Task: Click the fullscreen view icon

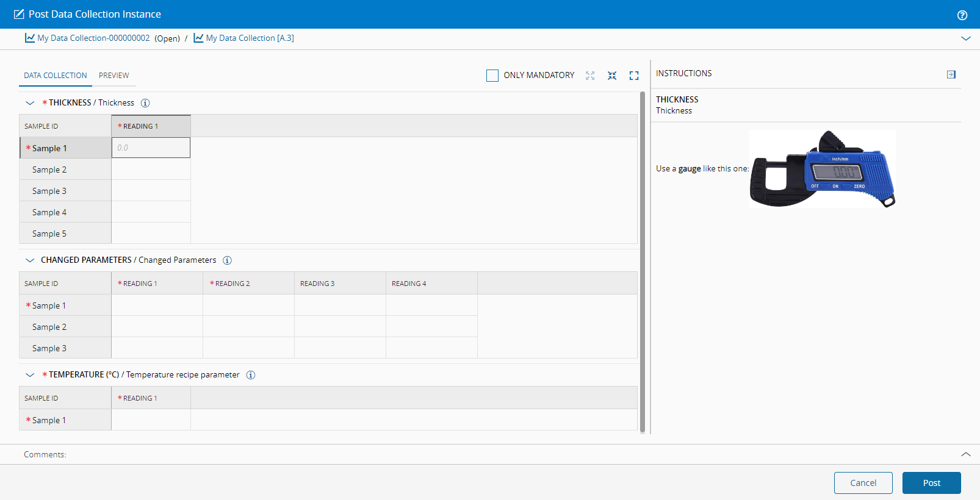Action: pos(634,76)
